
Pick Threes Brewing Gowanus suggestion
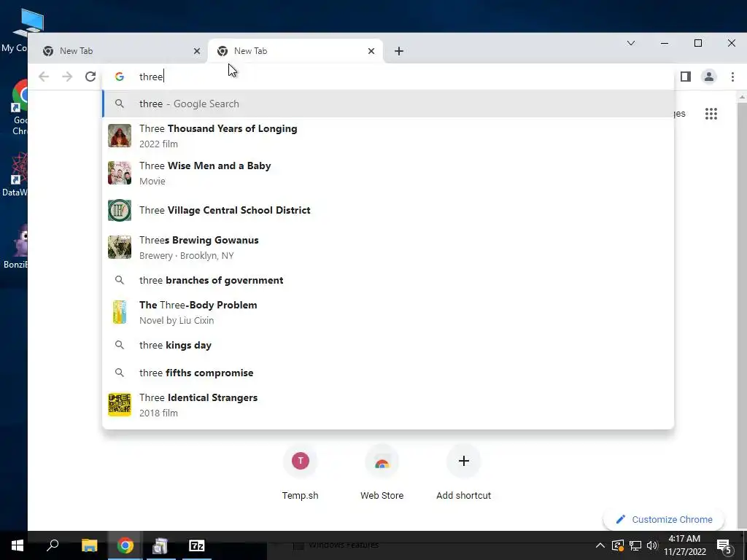pos(388,248)
